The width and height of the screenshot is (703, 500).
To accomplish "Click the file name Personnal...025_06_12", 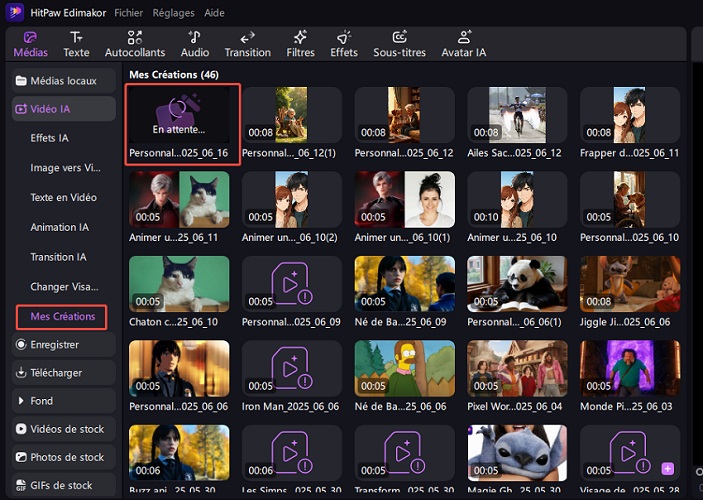I will [x=404, y=153].
